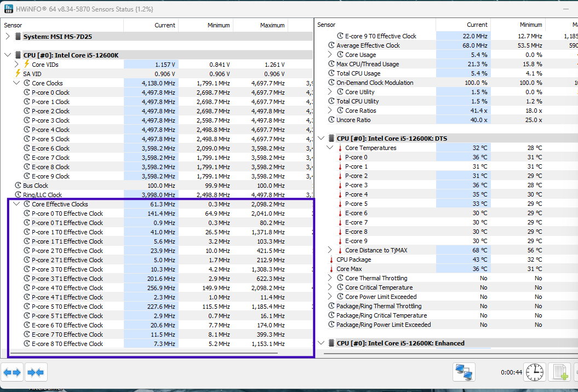This screenshot has height=392, width=578.
Task: Click the thermometer icon of P-core 0 temperature
Action: 340,157
